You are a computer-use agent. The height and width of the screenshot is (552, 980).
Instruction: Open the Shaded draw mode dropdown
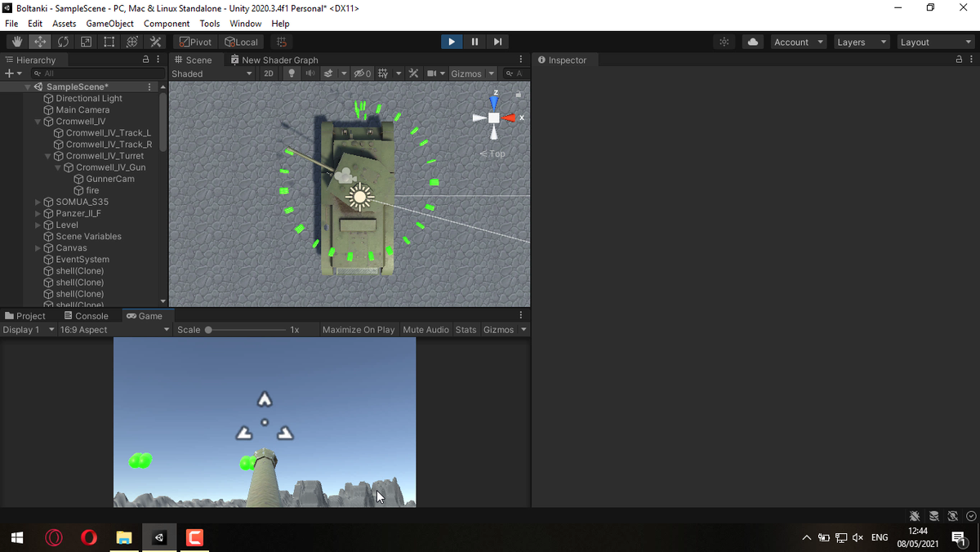click(212, 73)
